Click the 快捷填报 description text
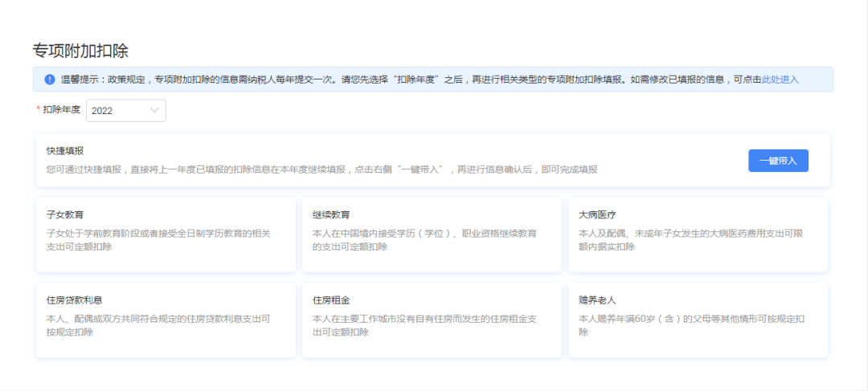868x392 pixels. point(322,169)
